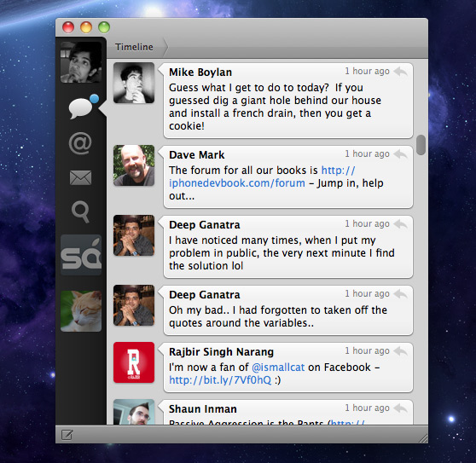Reply to Rajbir Singh Narang's tweet
476x463 pixels.
point(401,351)
